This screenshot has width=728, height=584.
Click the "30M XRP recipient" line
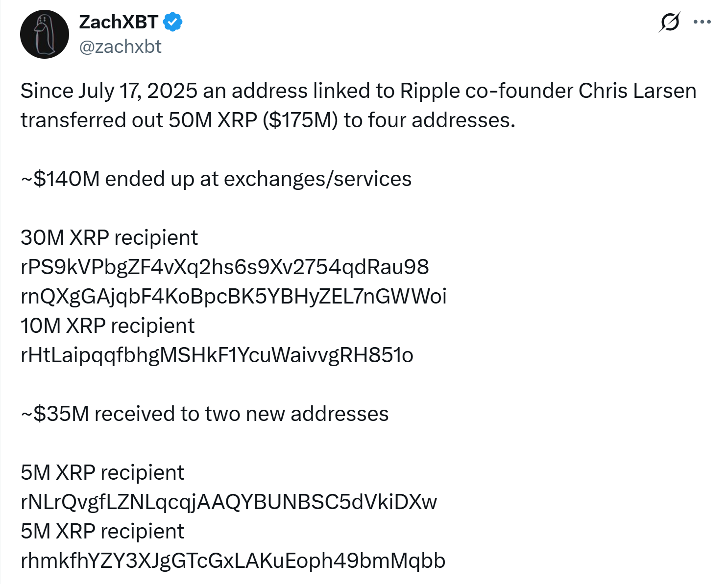[109, 238]
